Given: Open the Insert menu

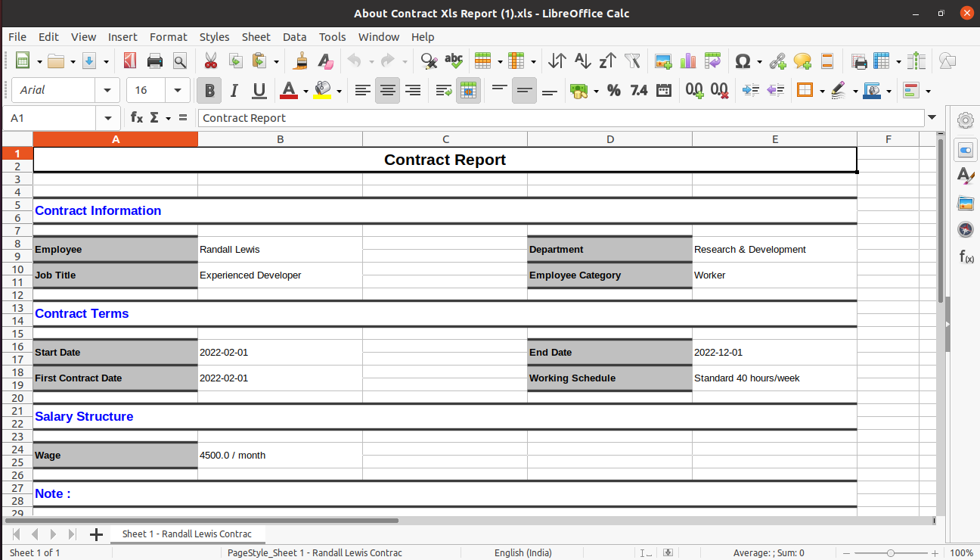Looking at the screenshot, I should 122,36.
